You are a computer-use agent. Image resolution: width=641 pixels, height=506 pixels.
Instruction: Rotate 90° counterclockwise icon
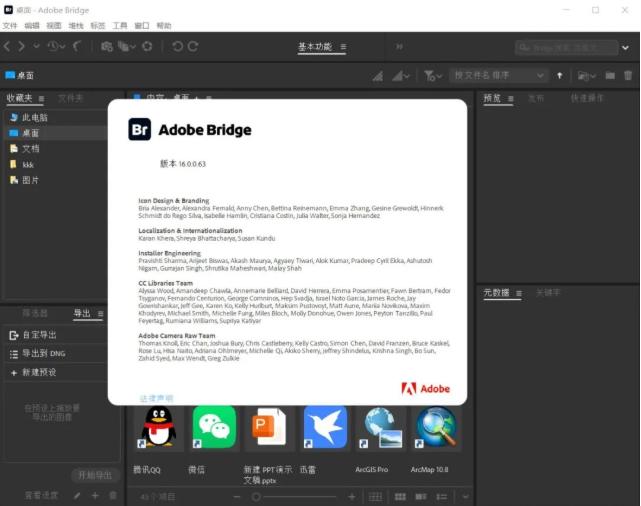click(177, 46)
